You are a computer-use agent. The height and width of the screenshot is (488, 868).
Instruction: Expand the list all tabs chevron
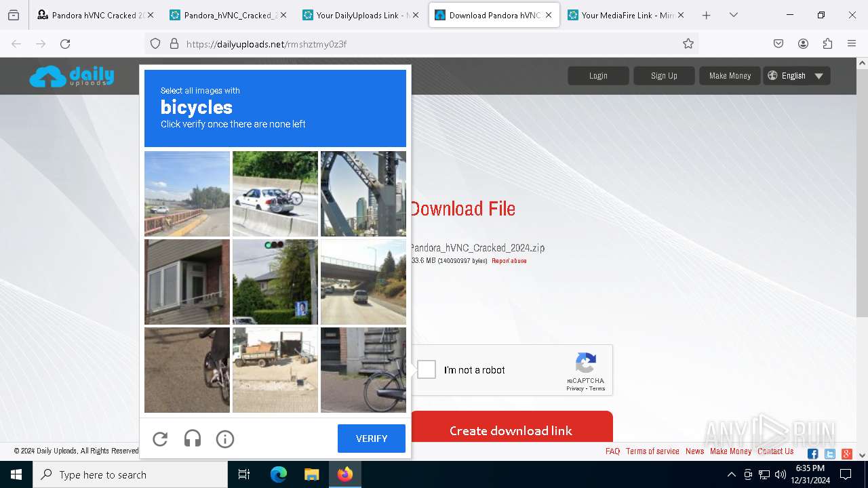click(734, 15)
